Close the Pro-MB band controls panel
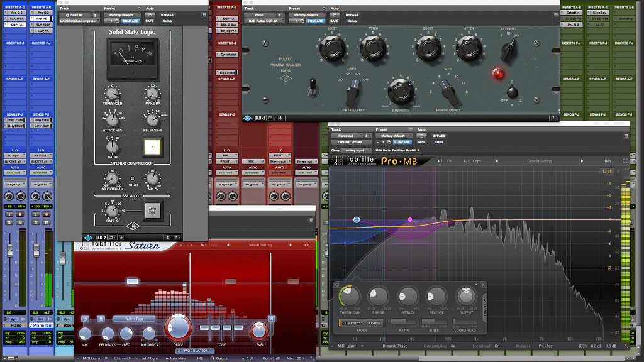The width and height of the screenshot is (644, 362). tap(483, 285)
